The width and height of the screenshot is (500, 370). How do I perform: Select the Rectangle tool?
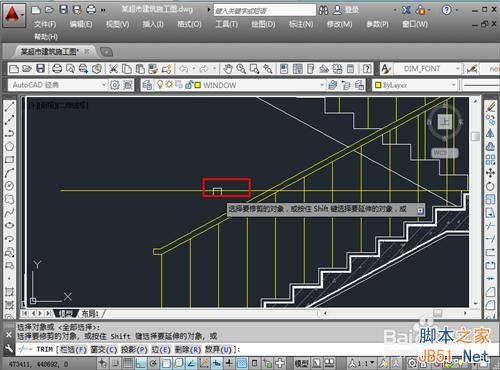click(x=9, y=159)
